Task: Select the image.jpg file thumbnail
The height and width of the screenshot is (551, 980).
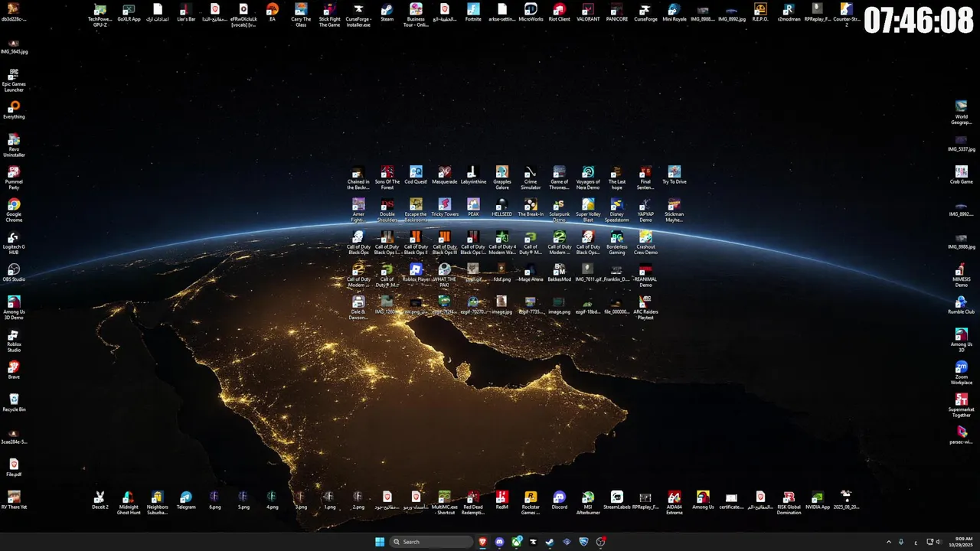Action: point(501,305)
